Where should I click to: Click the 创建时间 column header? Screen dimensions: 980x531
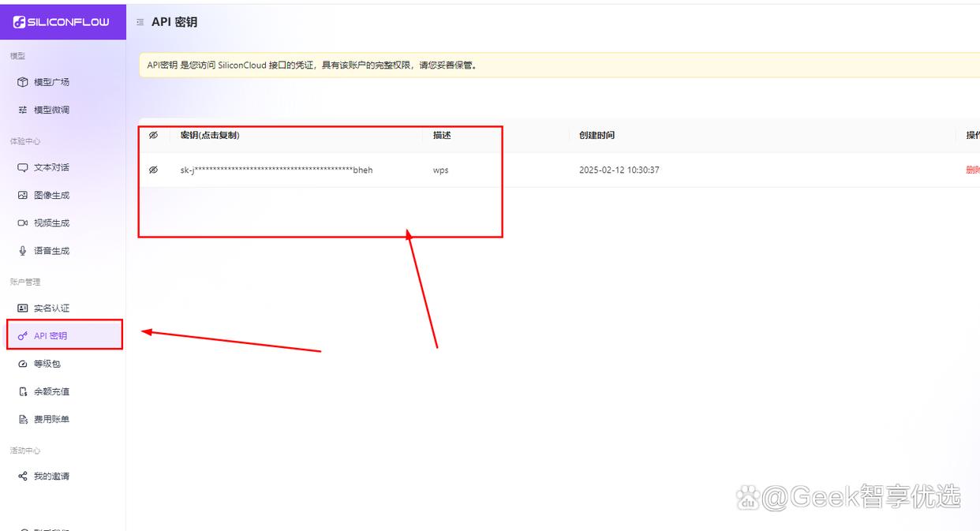597,135
